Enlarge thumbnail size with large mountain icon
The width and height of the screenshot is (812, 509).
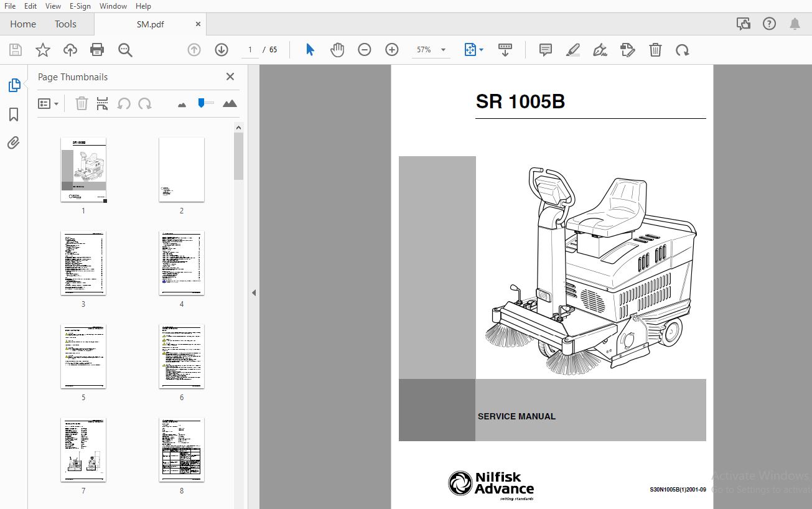coord(230,103)
